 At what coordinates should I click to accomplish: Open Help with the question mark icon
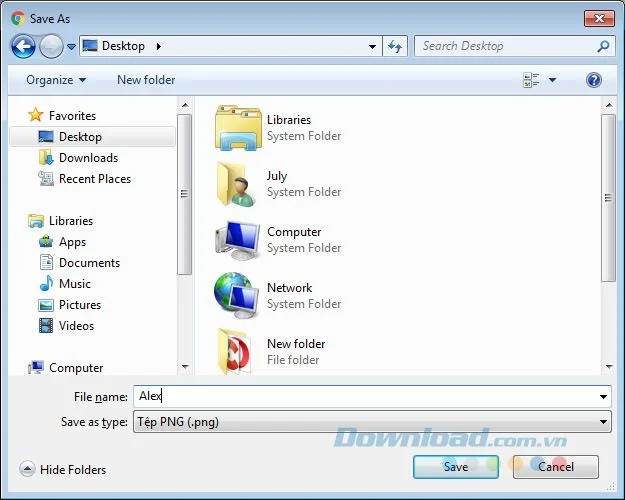pyautogui.click(x=594, y=80)
